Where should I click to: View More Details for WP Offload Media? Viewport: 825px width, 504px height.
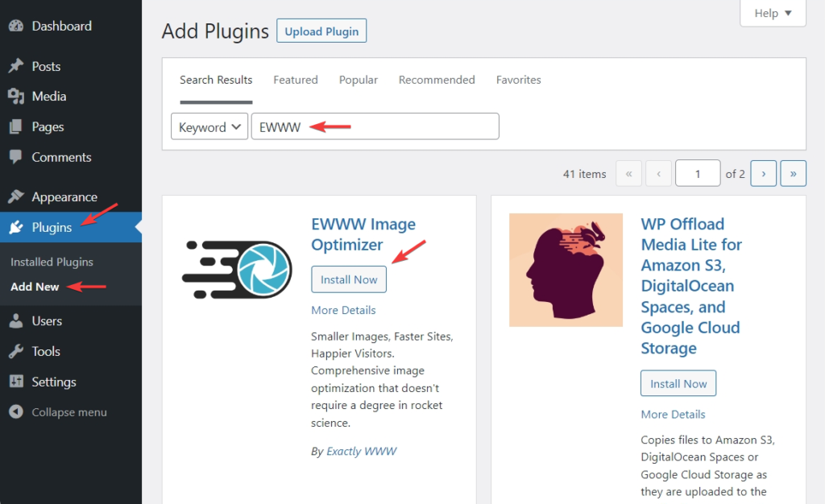tap(673, 414)
